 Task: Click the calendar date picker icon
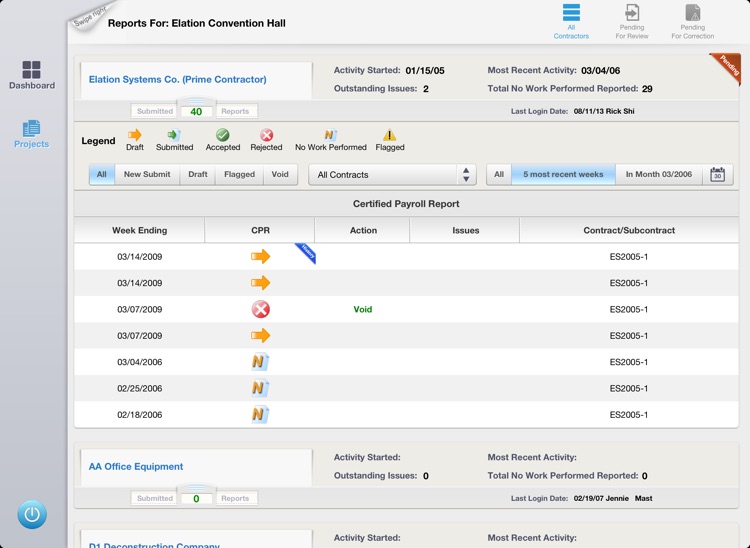point(717,175)
